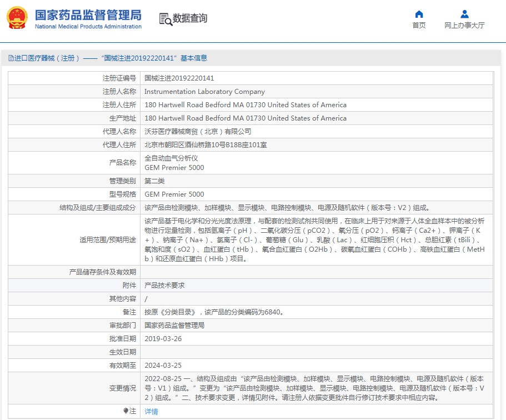The width and height of the screenshot is (506, 420).
Task: Click the 生产地址 address value
Action: point(246,118)
